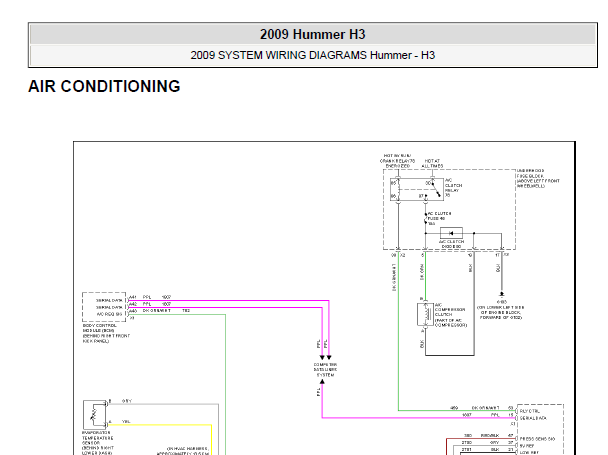This screenshot has height=455, width=608.
Task: Select the A/C clutch relay symbol
Action: tap(416, 189)
